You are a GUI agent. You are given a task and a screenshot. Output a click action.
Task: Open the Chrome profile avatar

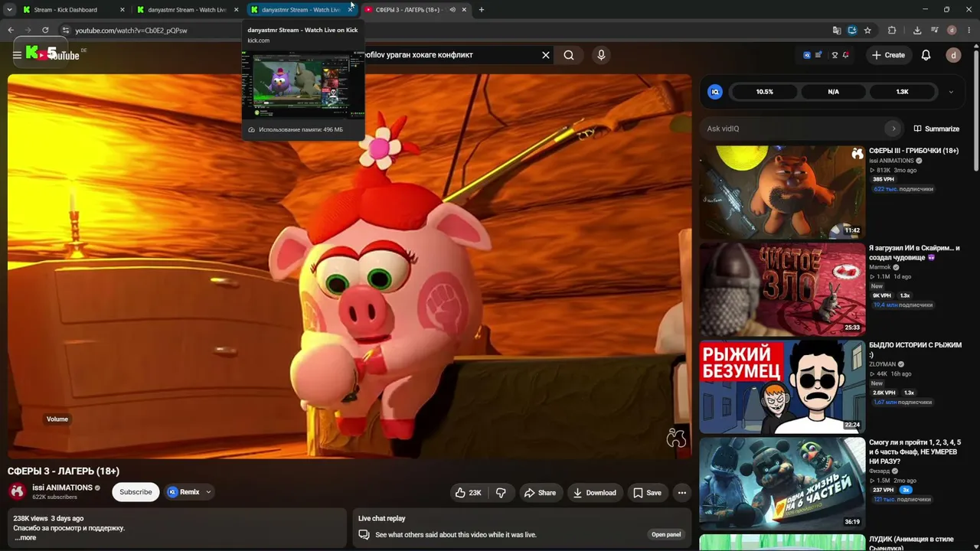[x=952, y=31]
